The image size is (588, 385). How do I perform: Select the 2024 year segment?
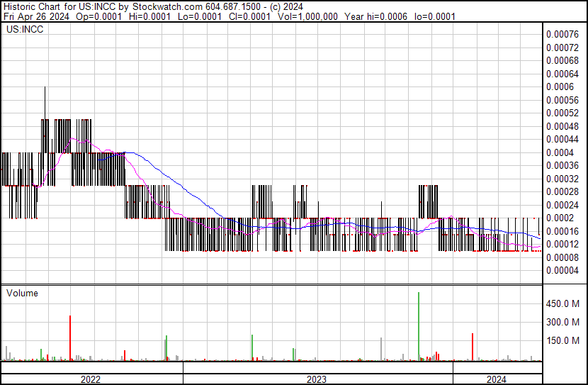497,379
